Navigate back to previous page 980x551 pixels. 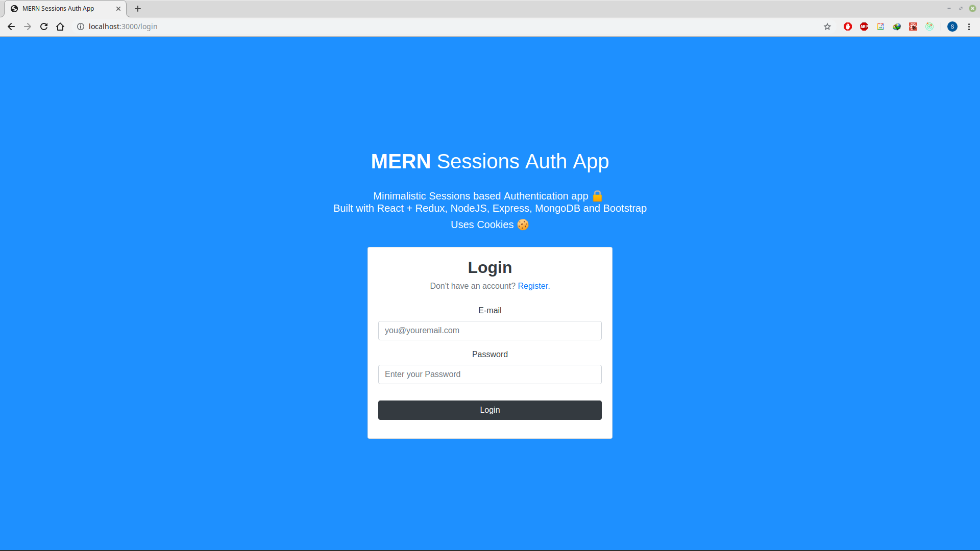click(x=11, y=27)
